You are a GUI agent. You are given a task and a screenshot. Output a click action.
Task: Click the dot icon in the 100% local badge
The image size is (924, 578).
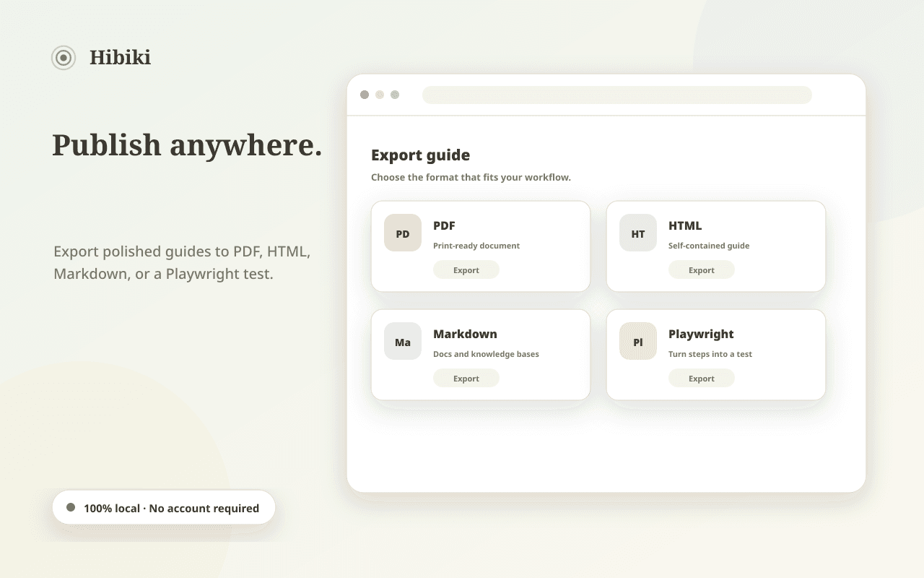click(71, 507)
